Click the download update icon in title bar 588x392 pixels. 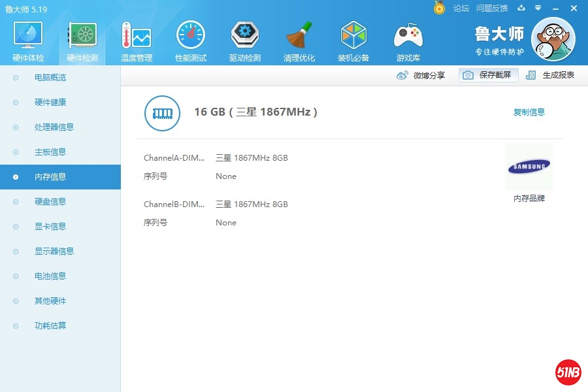coord(521,8)
